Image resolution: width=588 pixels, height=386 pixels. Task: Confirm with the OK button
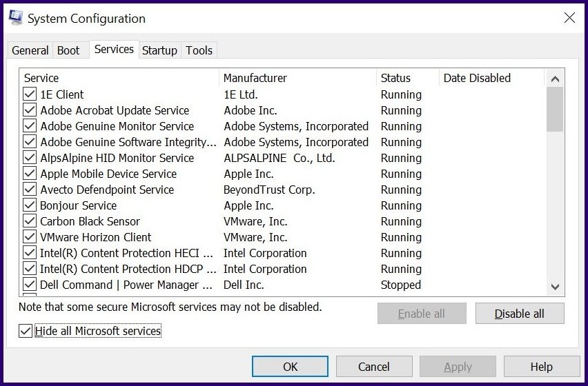[291, 367]
